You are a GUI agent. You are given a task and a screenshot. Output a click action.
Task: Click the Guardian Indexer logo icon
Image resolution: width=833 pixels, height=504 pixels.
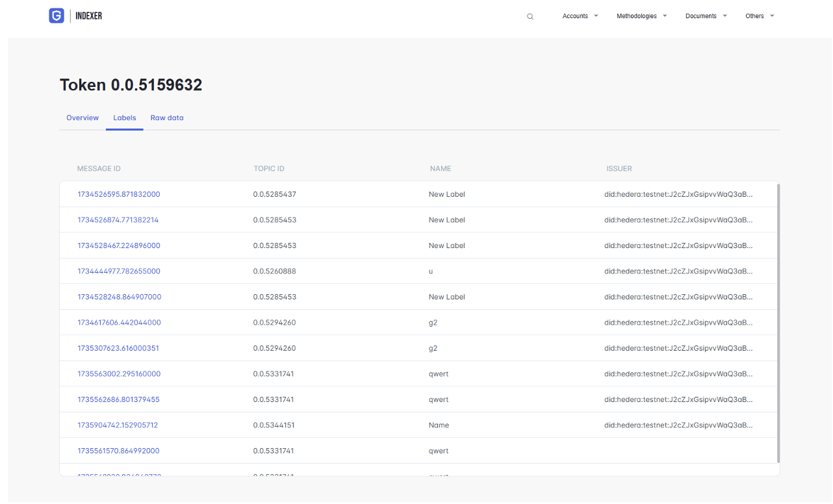coord(57,16)
